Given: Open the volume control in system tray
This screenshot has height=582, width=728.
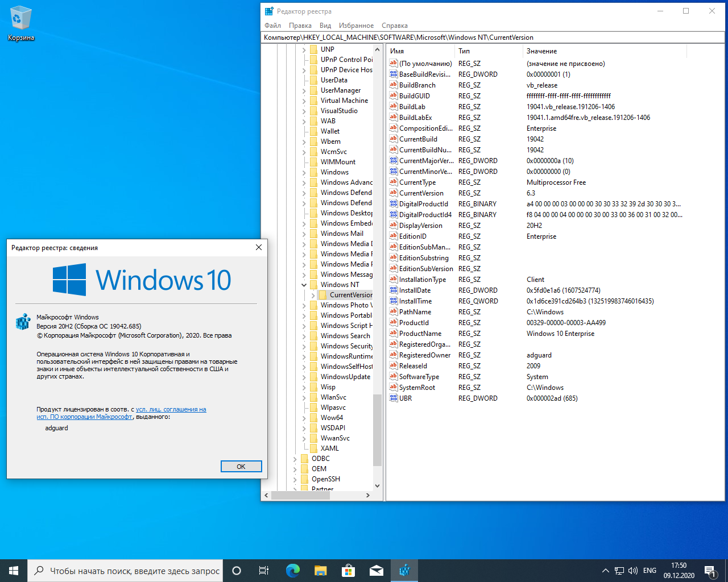Looking at the screenshot, I should pyautogui.click(x=632, y=571).
